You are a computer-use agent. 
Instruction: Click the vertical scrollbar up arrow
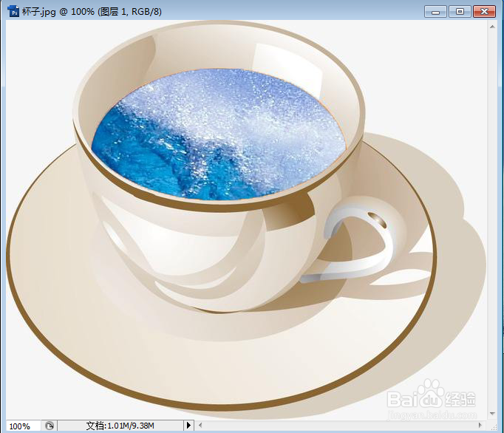click(x=492, y=27)
